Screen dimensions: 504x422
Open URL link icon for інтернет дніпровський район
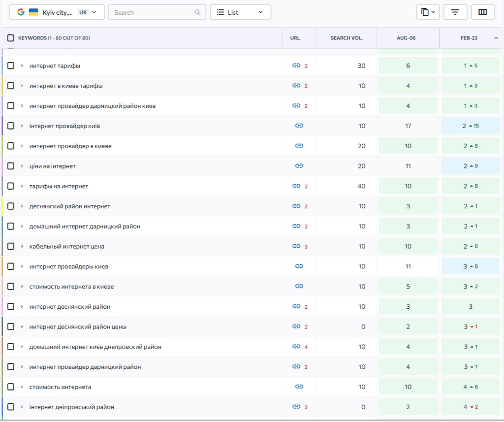tap(296, 407)
